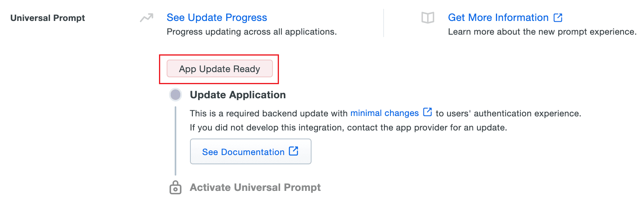Click the vertical step connector line
Image resolution: width=644 pixels, height=209 pixels.
click(x=175, y=141)
